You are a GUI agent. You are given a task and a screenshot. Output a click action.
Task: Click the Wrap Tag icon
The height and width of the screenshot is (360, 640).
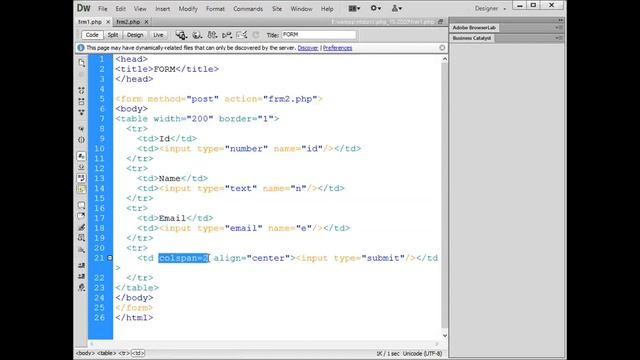[x=82, y=227]
